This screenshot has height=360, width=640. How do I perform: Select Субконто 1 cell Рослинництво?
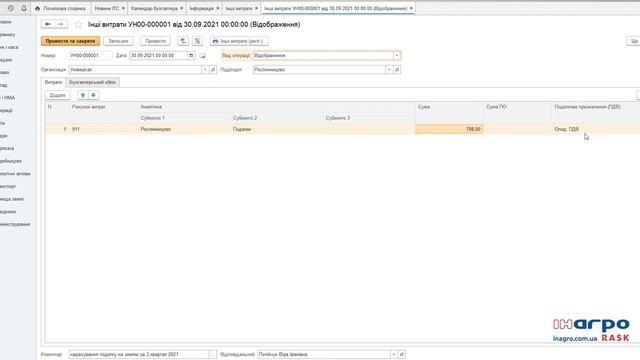click(x=184, y=129)
